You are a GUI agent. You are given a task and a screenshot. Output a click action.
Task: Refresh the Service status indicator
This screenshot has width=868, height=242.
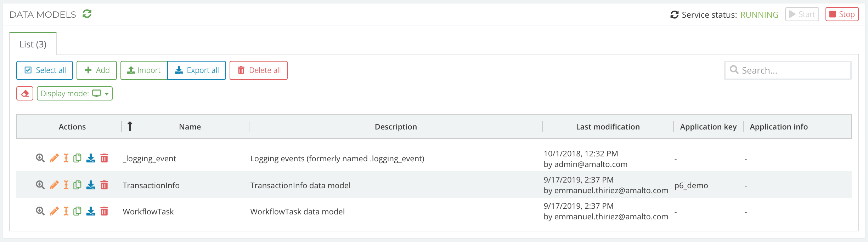coord(675,14)
